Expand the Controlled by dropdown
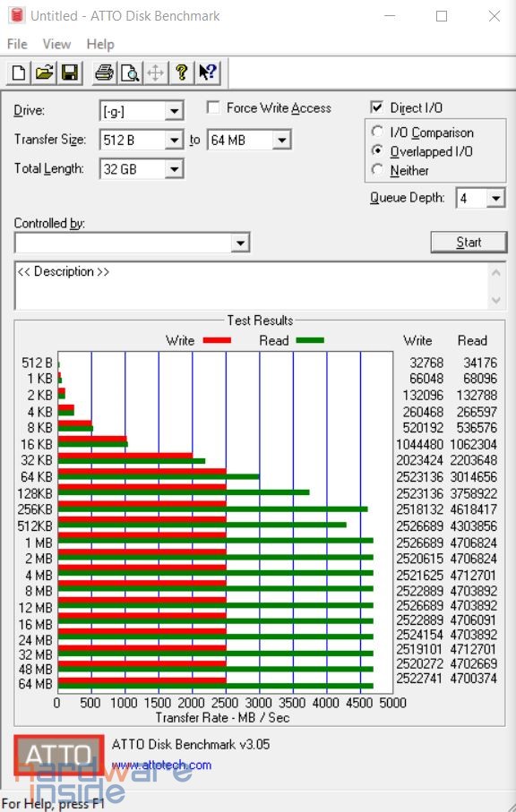Image resolution: width=516 pixels, height=812 pixels. [x=240, y=243]
